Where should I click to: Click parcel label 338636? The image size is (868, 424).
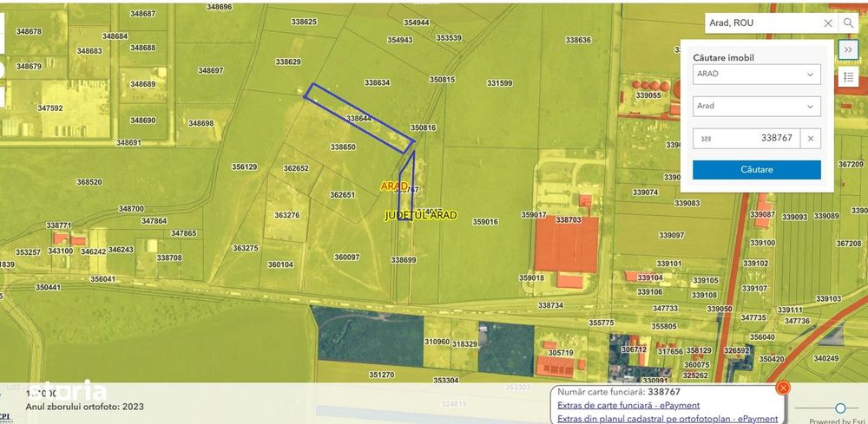coord(578,40)
